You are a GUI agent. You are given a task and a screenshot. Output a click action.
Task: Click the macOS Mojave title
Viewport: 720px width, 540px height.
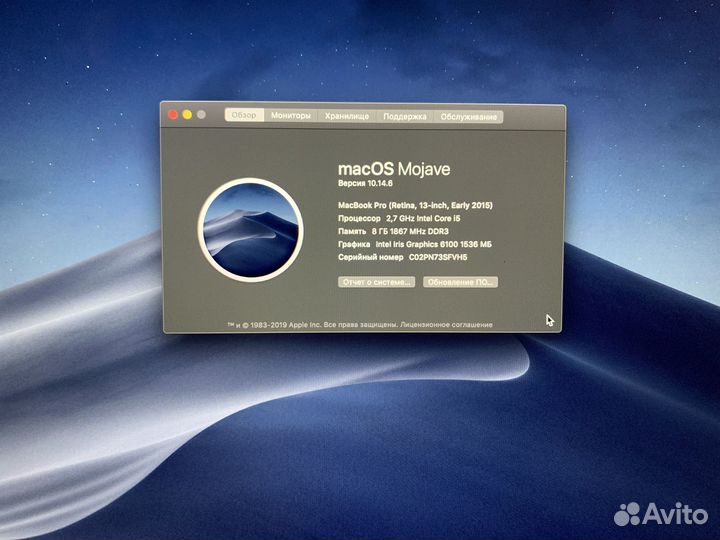(x=394, y=169)
